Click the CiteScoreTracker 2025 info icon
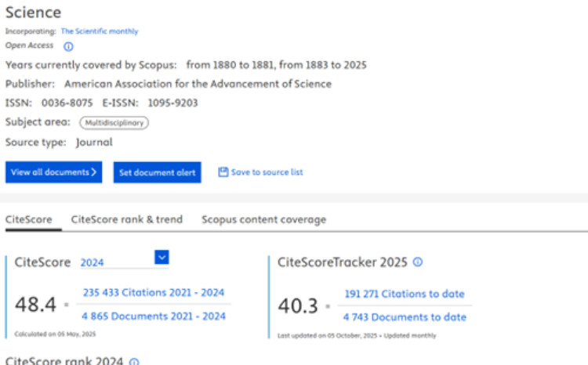 (418, 262)
